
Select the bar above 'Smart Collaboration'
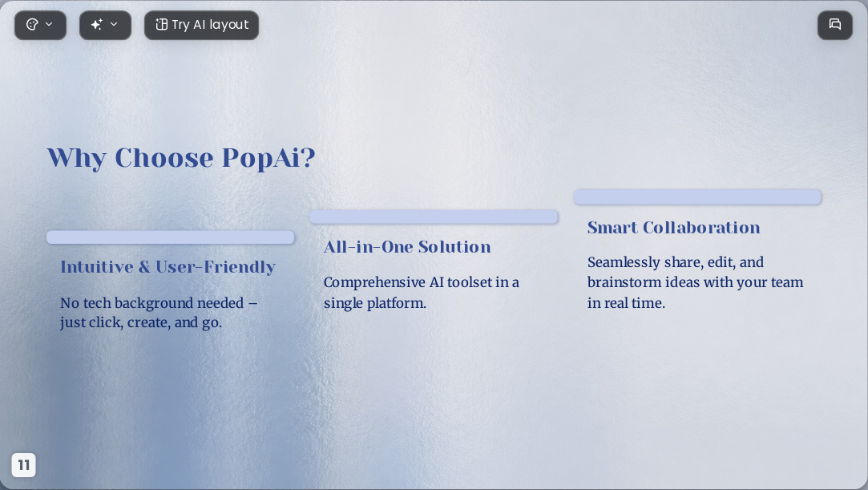click(x=697, y=197)
